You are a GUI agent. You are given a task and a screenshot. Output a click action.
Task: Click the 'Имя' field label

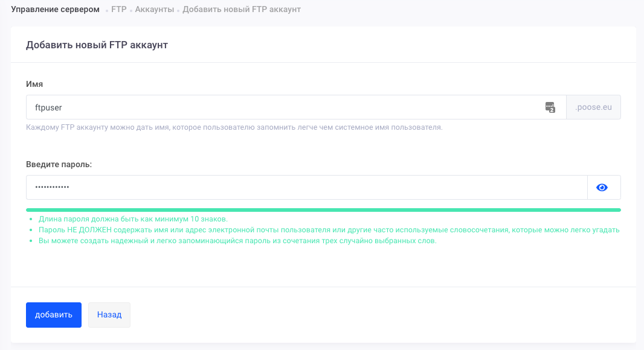click(34, 84)
